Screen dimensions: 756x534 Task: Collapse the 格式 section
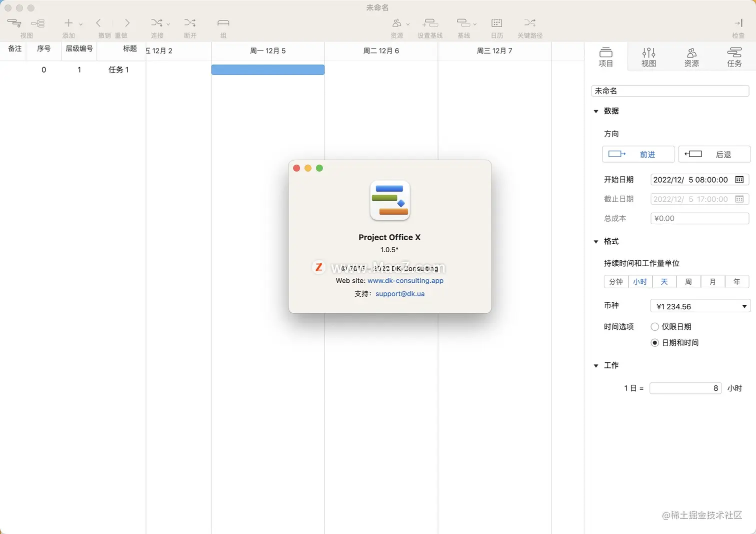[596, 242]
